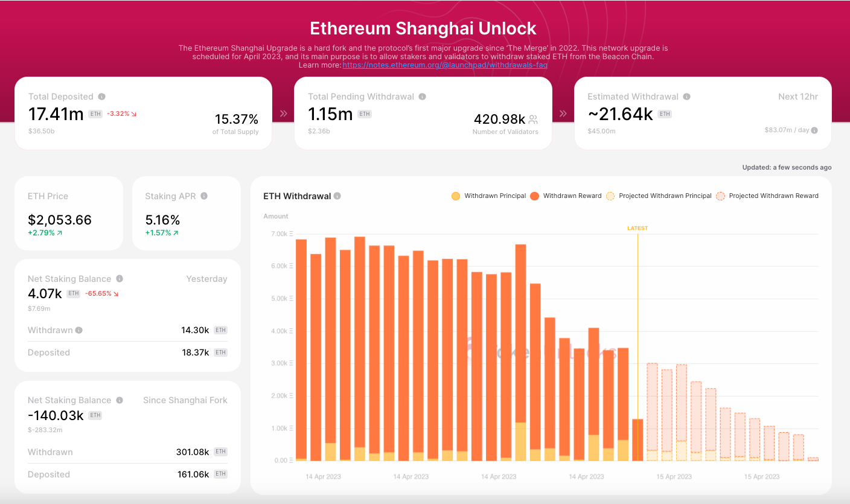Click the $-283.32m net staking dollar value
Image resolution: width=850 pixels, height=504 pixels.
pos(45,430)
